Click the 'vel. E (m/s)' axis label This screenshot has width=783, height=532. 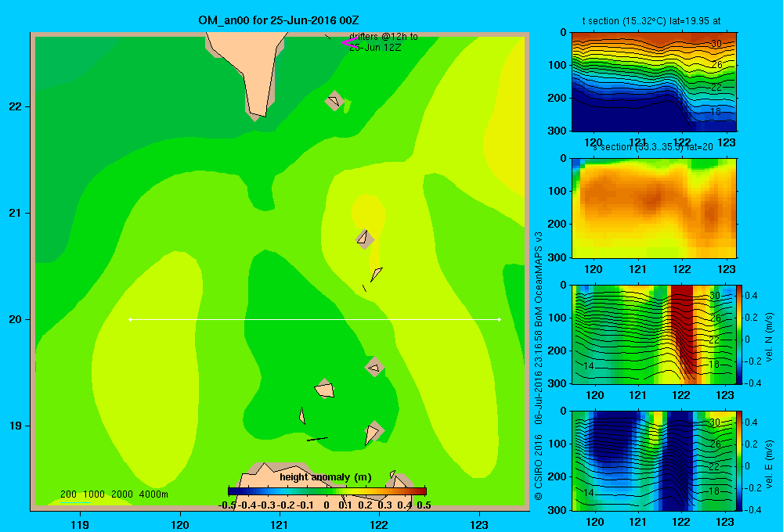[x=769, y=464]
